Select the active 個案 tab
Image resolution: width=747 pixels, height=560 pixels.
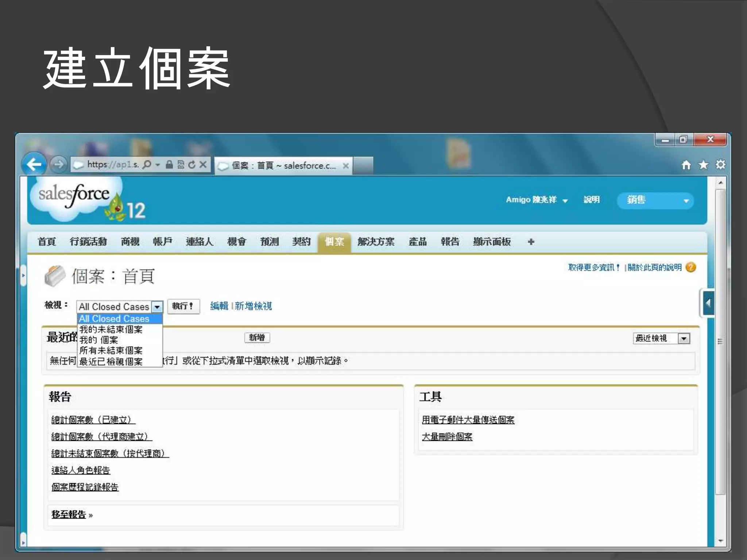tap(334, 242)
